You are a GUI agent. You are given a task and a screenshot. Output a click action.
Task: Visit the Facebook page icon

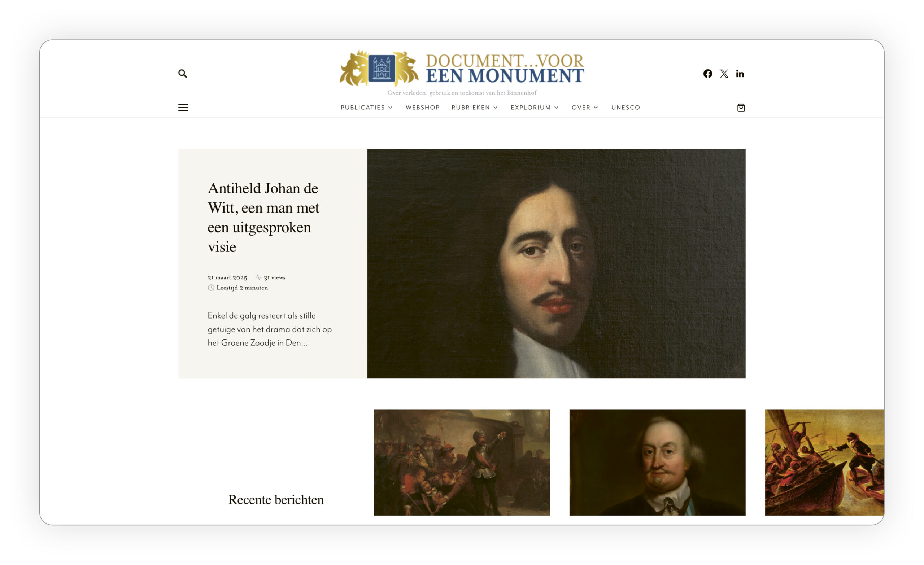[708, 74]
